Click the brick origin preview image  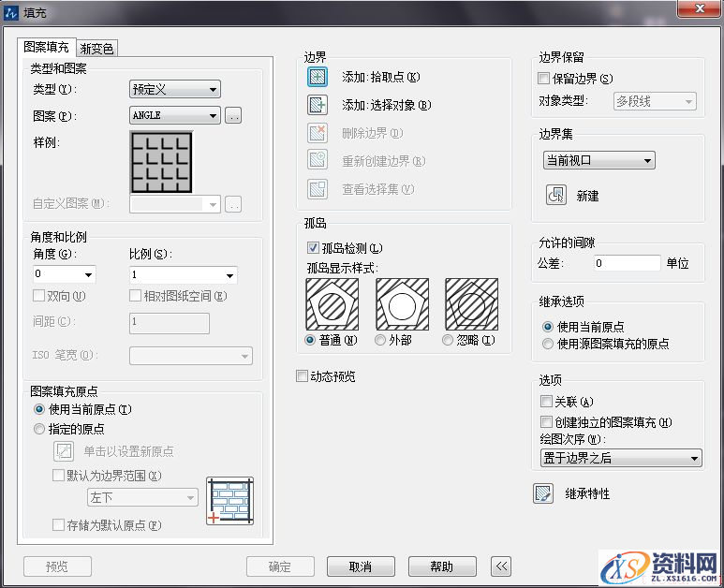click(230, 501)
